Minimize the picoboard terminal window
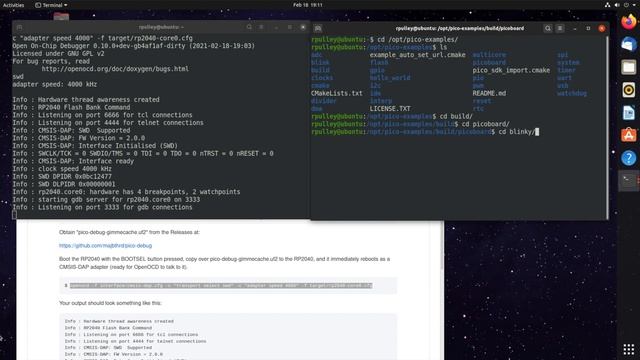 (575, 28)
